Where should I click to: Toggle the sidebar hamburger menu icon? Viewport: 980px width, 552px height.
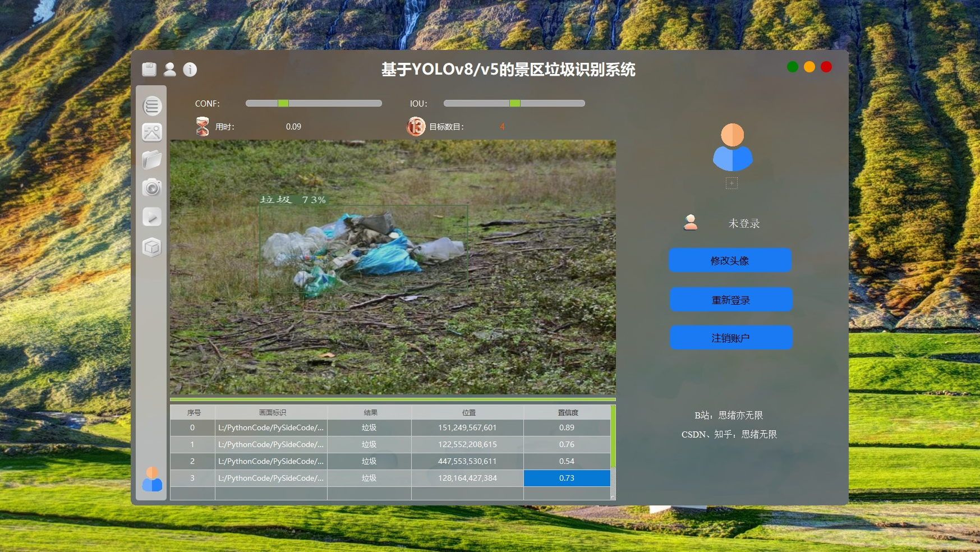(x=152, y=105)
